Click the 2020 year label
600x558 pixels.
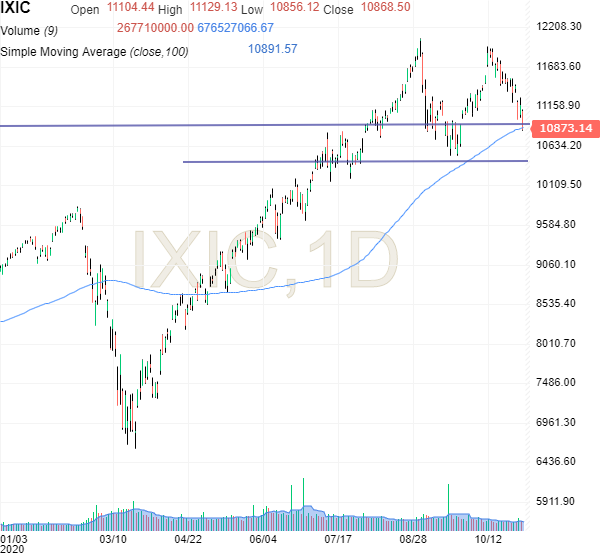click(14, 549)
